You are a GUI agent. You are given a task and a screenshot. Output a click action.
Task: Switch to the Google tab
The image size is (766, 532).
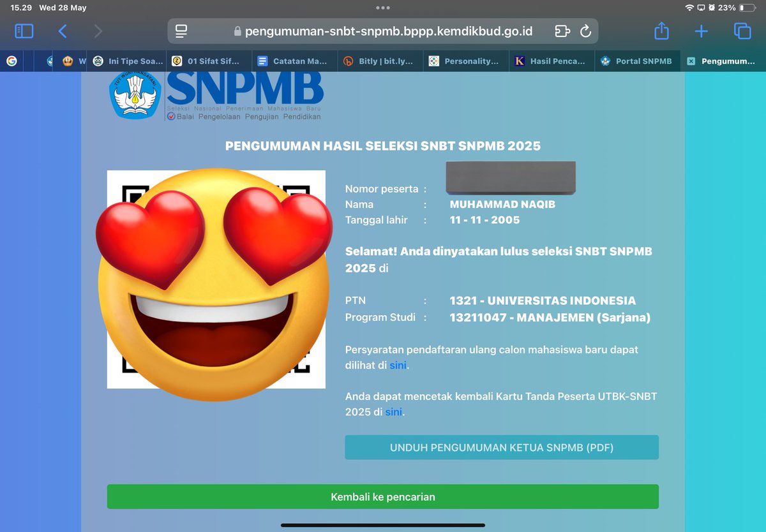pyautogui.click(x=11, y=61)
